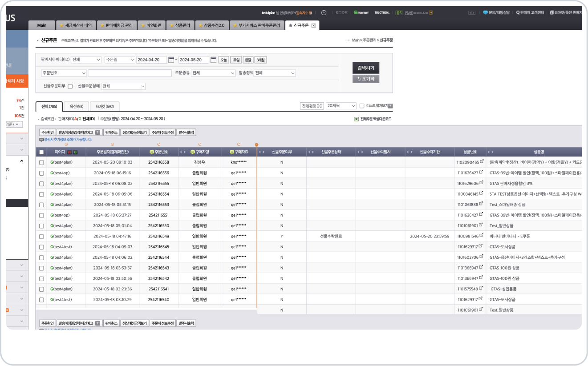Screen dimensions: 588x366
Task: Open the start date calendar picker icon
Action: pos(170,60)
